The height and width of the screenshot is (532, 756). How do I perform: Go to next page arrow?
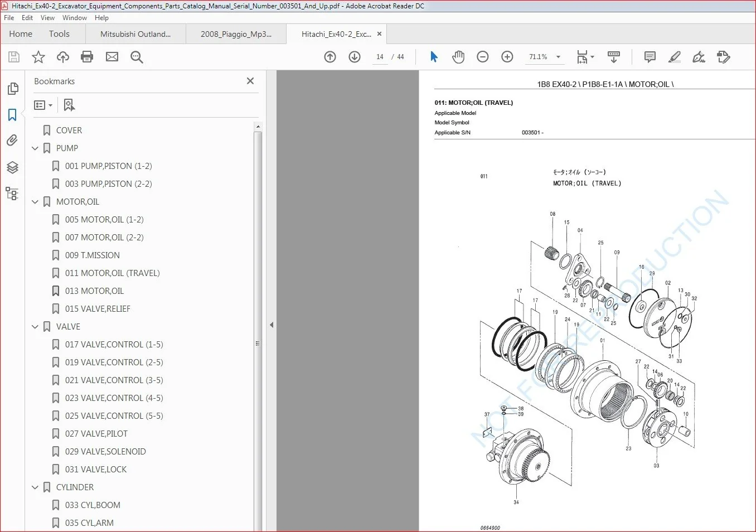pyautogui.click(x=355, y=57)
